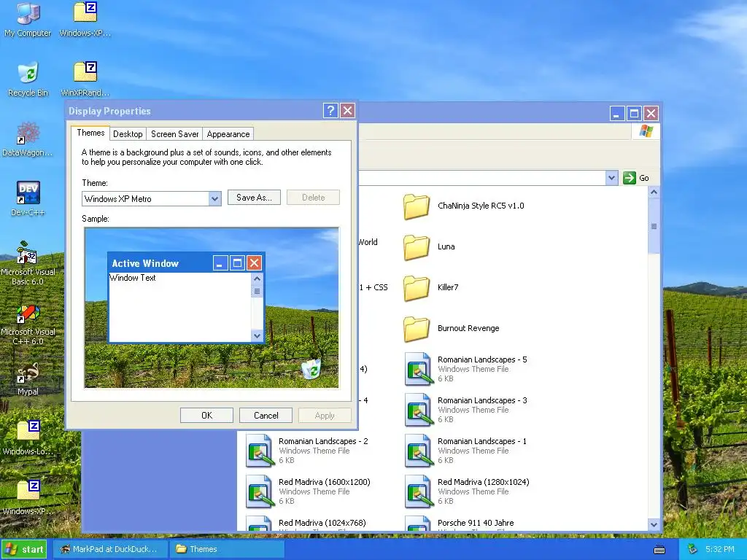This screenshot has height=560, width=747.
Task: Select Red Madriva (1600x1200) theme file icon
Action: click(259, 491)
